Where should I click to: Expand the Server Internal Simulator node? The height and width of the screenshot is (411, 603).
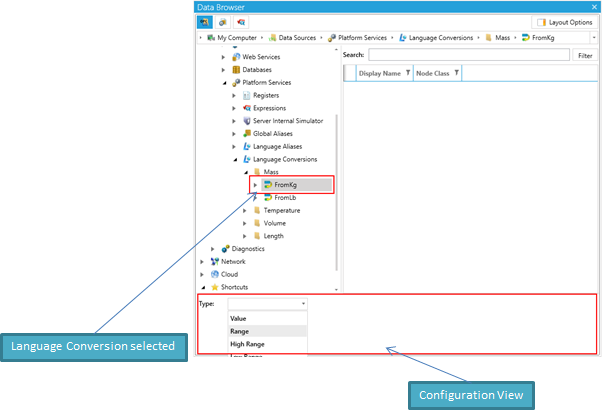(x=234, y=121)
